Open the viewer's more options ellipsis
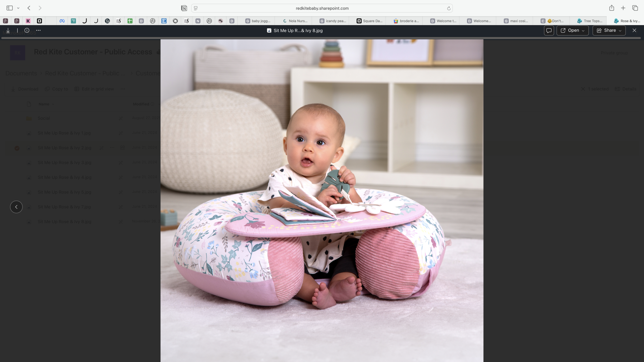 [x=38, y=30]
